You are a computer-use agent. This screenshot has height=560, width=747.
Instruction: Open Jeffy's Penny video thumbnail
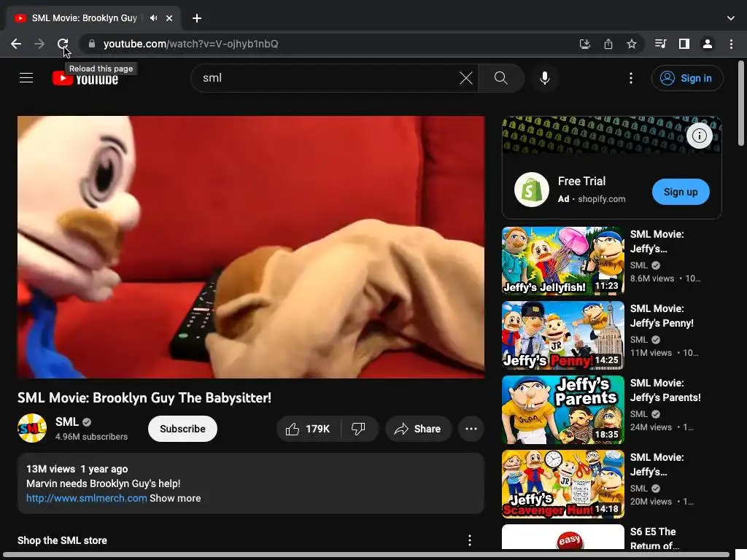tap(563, 335)
